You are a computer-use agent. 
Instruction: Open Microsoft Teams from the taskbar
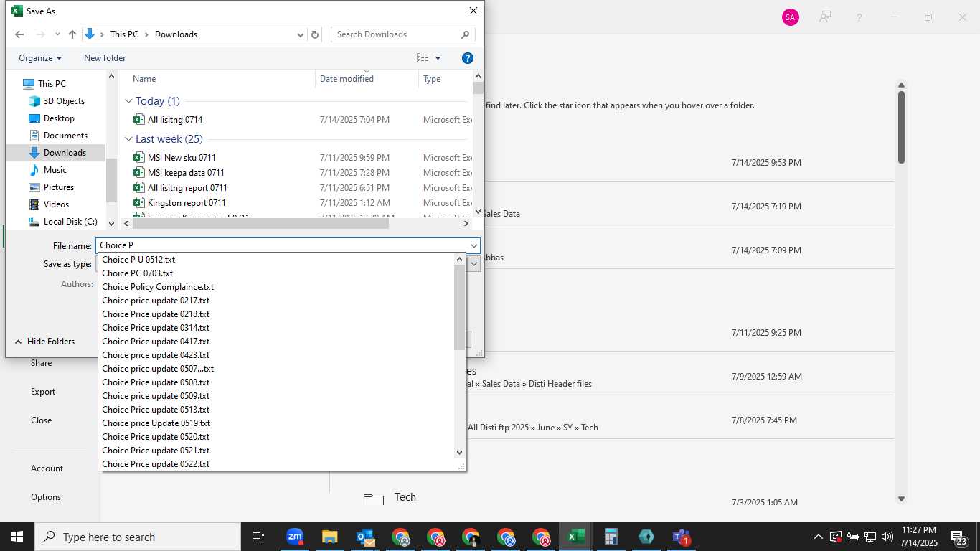coord(682,537)
